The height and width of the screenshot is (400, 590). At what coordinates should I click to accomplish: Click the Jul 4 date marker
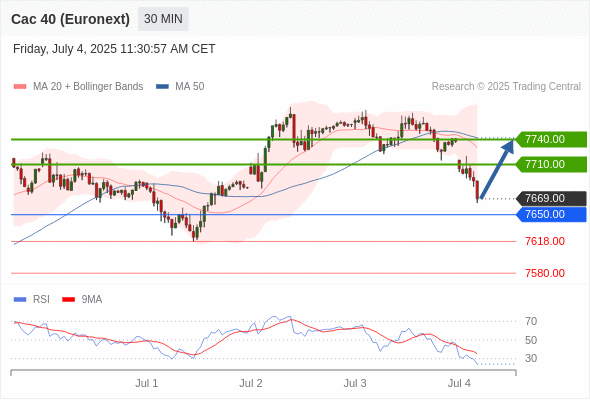click(459, 383)
